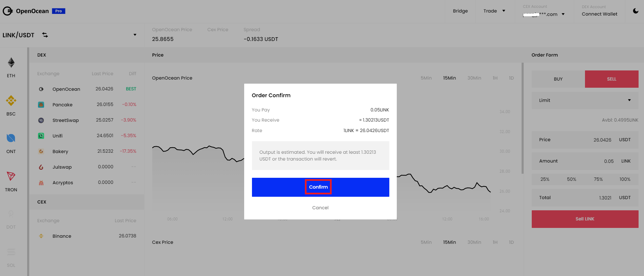Click the BEST label for OpenOcean

coord(131,89)
